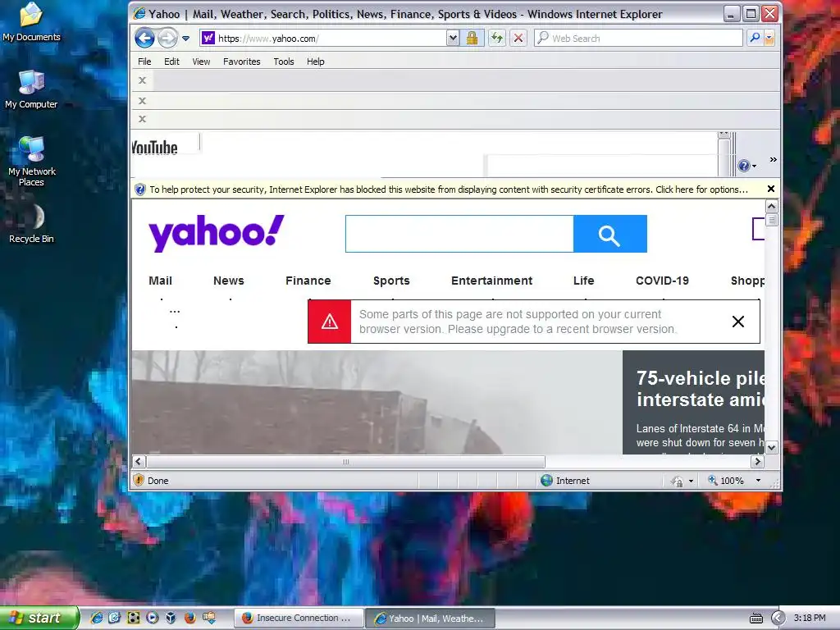Open the Tools menu
Viewport: 840px width, 630px height.
tap(283, 62)
